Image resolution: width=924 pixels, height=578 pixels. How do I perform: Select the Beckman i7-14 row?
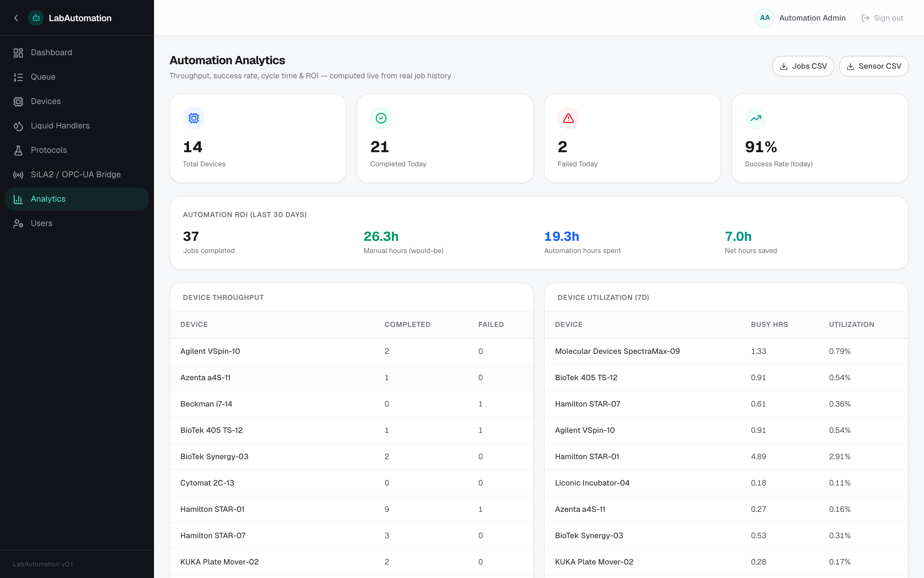point(351,404)
